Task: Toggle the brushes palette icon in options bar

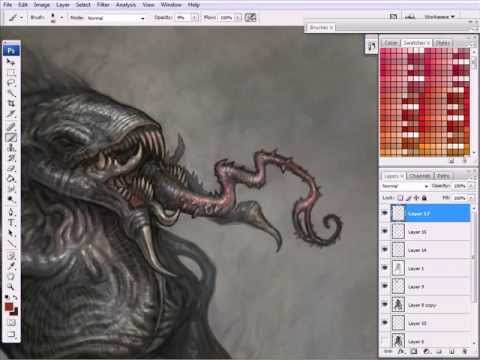Action: pyautogui.click(x=250, y=18)
